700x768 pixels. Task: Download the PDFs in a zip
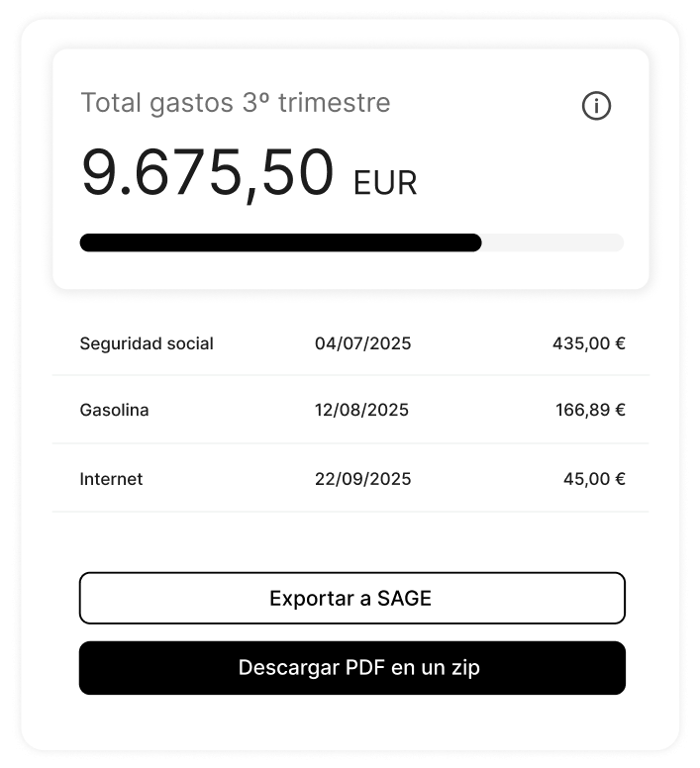pyautogui.click(x=351, y=668)
